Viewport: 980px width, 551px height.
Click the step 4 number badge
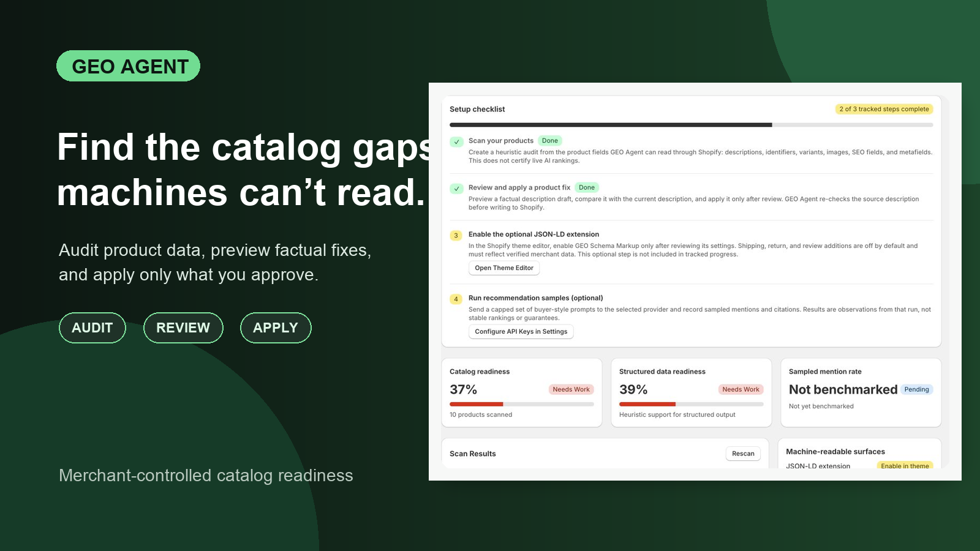pyautogui.click(x=456, y=299)
